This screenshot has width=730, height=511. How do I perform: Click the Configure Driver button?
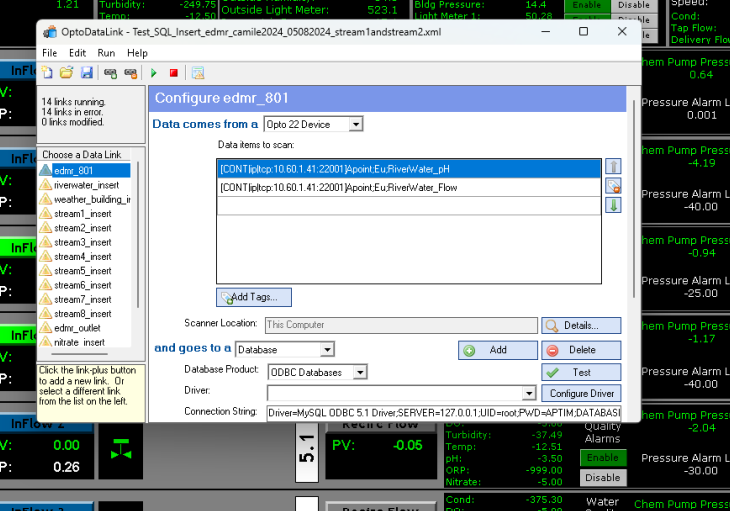pos(581,393)
